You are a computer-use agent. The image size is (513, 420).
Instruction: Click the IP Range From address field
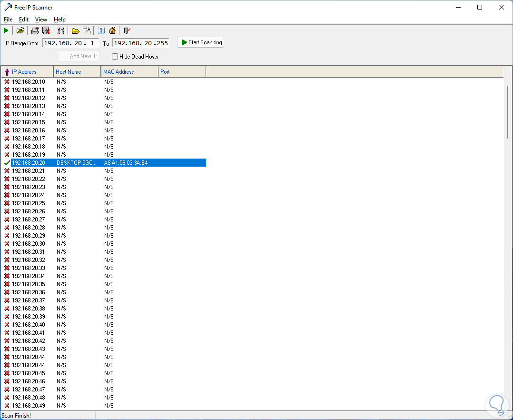[x=70, y=43]
